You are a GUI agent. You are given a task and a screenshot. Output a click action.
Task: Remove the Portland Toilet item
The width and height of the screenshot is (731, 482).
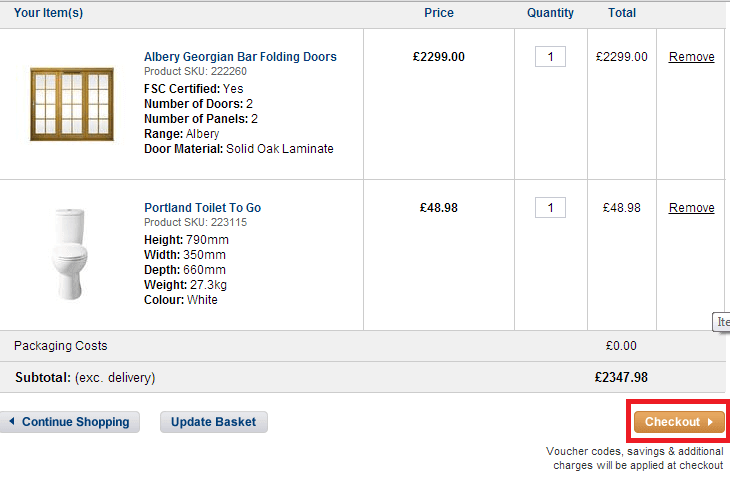[x=691, y=208]
